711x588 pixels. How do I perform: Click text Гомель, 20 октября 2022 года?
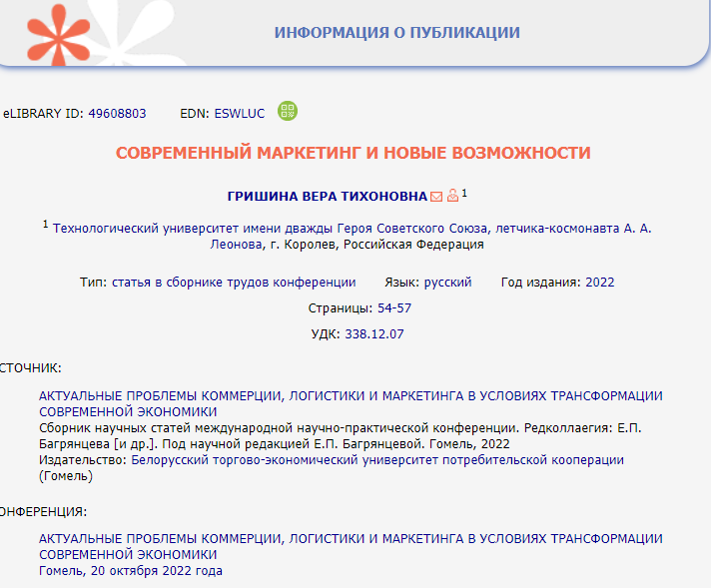pos(131,571)
